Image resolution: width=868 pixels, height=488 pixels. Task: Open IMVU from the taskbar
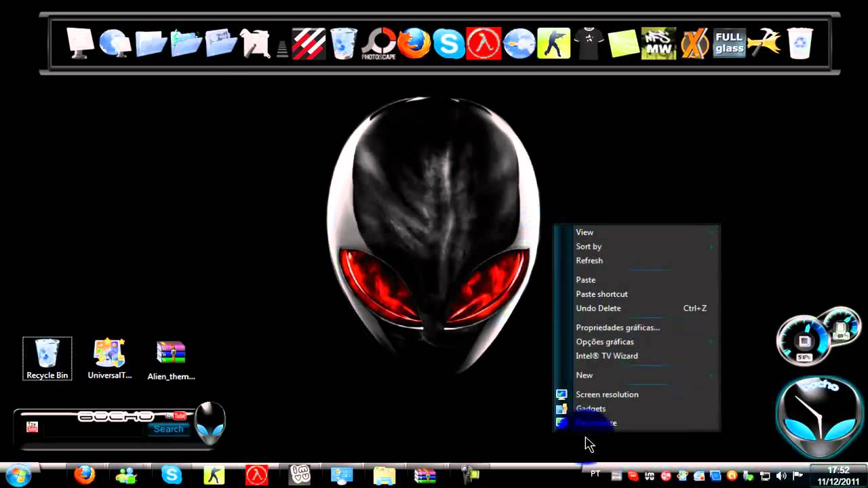pos(299,475)
